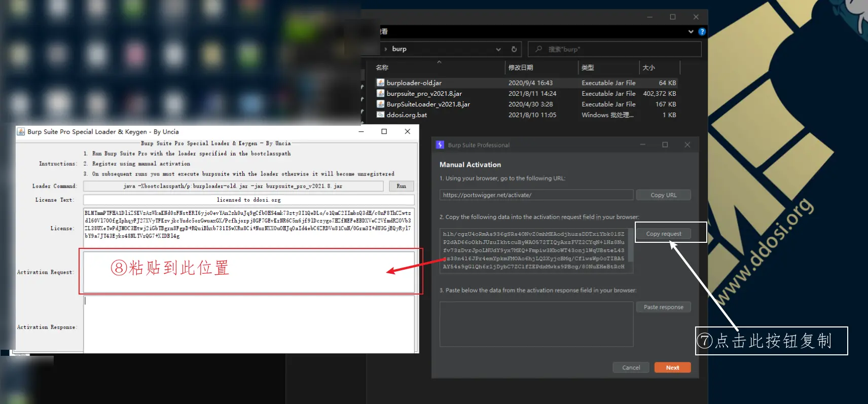
Task: Click the activation request data box
Action: point(536,250)
